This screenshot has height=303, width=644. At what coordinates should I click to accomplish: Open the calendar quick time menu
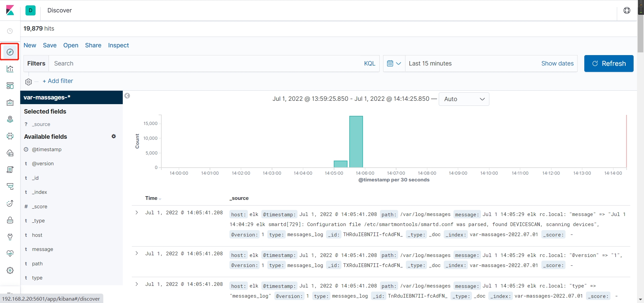[394, 63]
